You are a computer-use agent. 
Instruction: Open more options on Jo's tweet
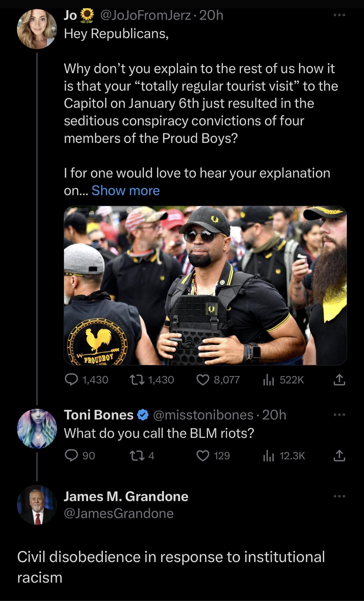[x=339, y=15]
